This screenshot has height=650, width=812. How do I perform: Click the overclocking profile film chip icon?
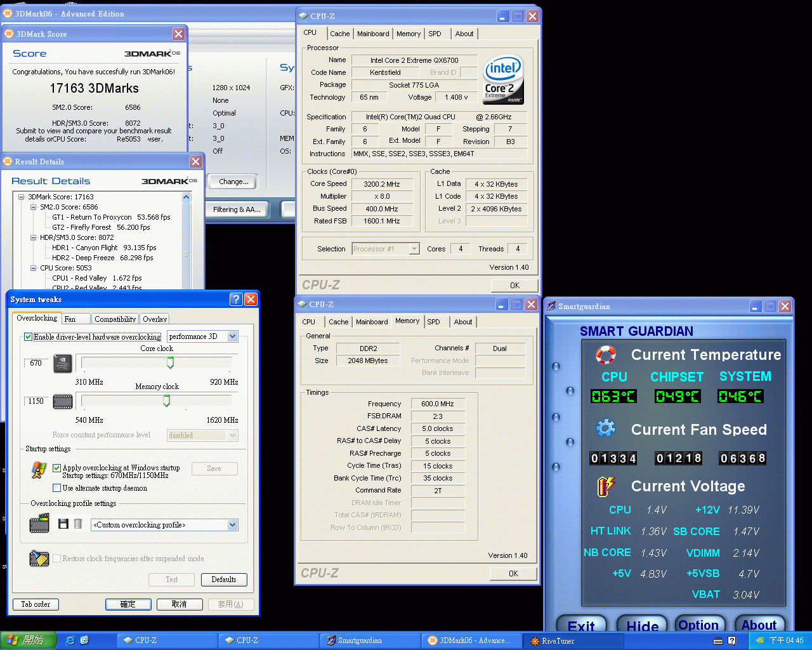(39, 524)
